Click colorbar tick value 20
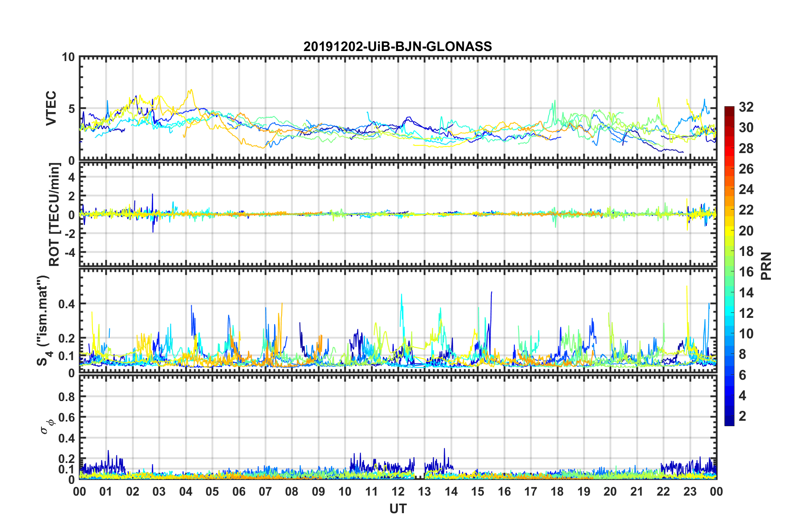Screen dimensions: 796x532 [x=746, y=231]
